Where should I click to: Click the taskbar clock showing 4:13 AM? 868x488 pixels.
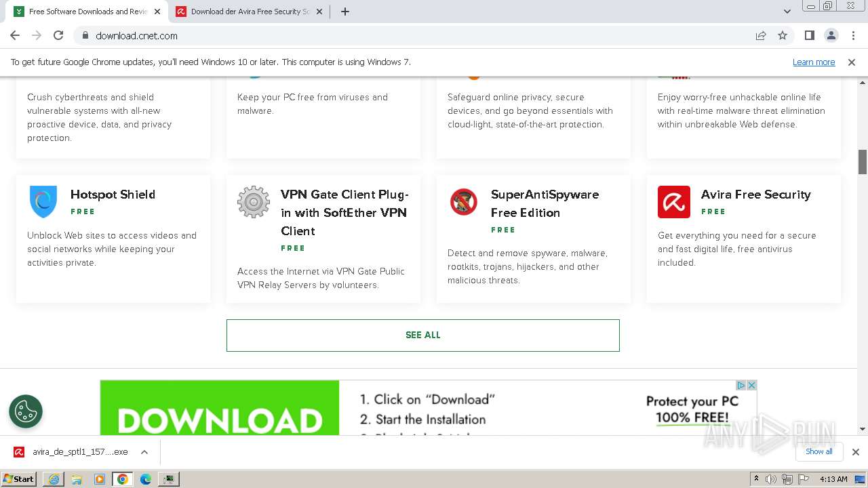click(x=833, y=479)
